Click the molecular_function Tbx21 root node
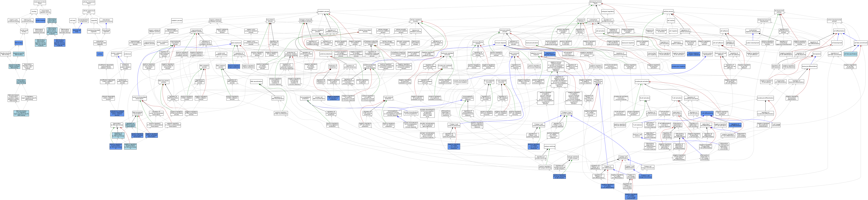 click(40, 3)
